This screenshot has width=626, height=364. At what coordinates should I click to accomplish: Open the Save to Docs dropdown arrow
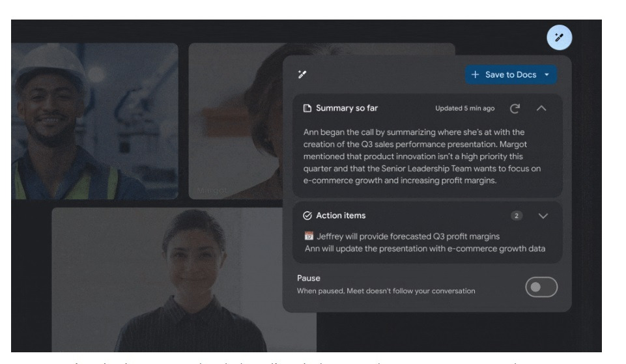(547, 75)
